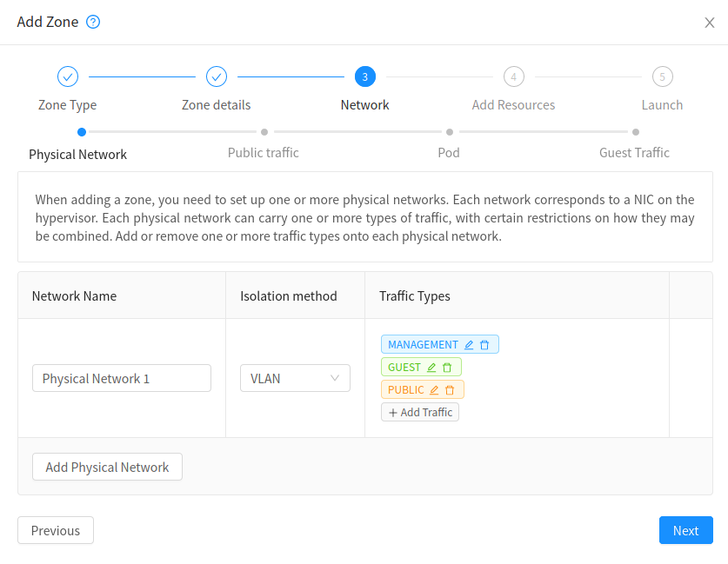Open the Add Zone help icon
The image size is (728, 564).
(x=92, y=22)
